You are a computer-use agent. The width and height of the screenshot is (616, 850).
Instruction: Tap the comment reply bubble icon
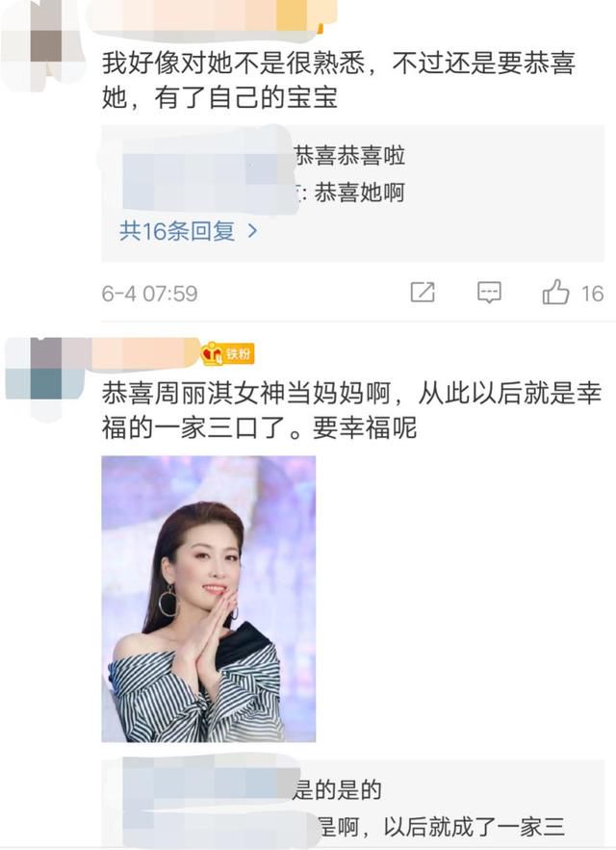[489, 293]
